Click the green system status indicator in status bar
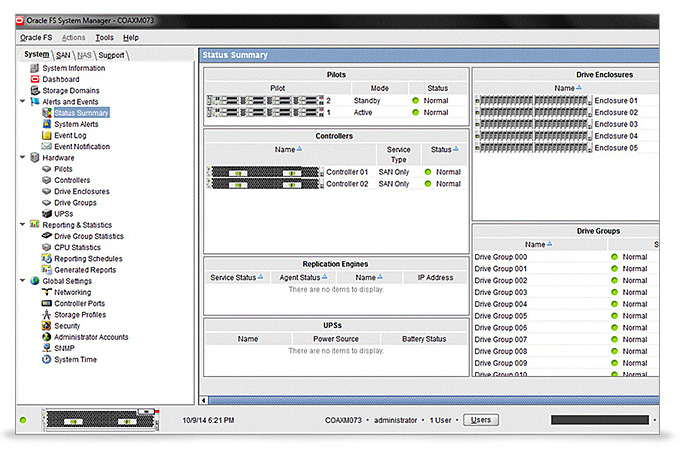 [x=23, y=420]
